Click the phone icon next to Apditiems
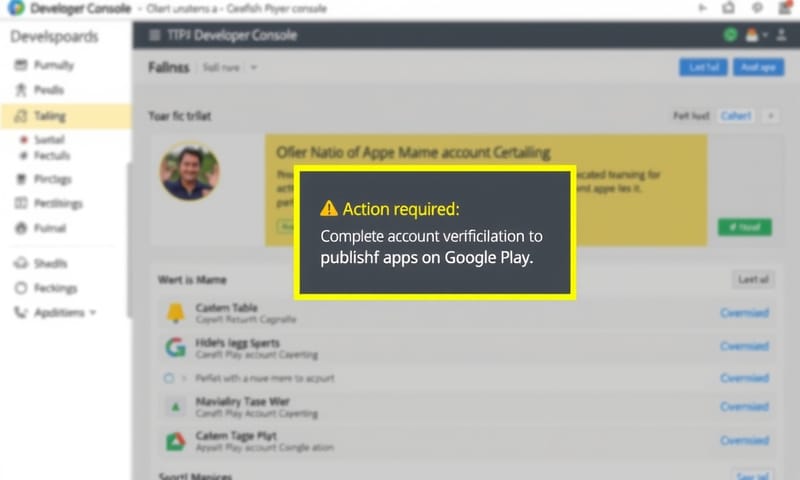Image resolution: width=800 pixels, height=480 pixels. click(20, 312)
